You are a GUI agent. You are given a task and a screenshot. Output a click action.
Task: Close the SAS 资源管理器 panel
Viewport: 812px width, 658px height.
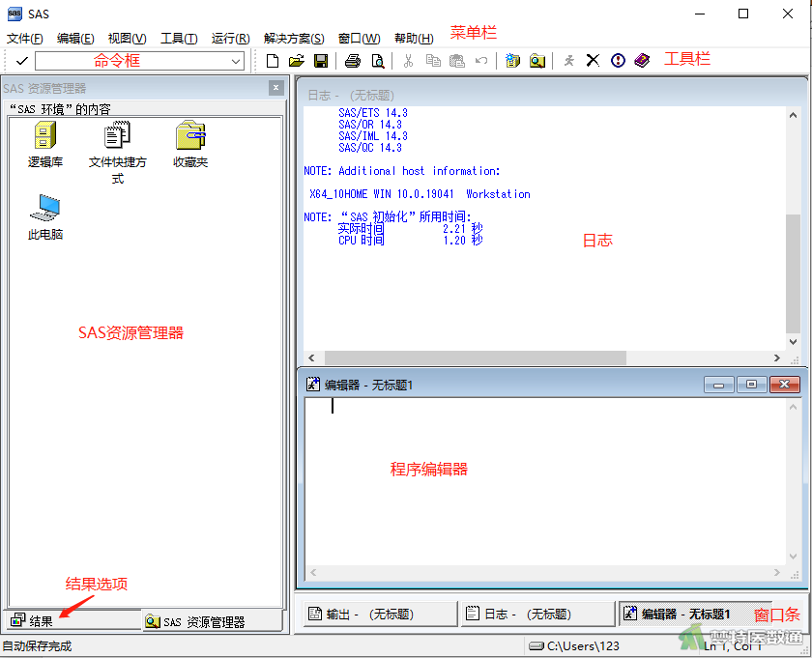pyautogui.click(x=276, y=88)
